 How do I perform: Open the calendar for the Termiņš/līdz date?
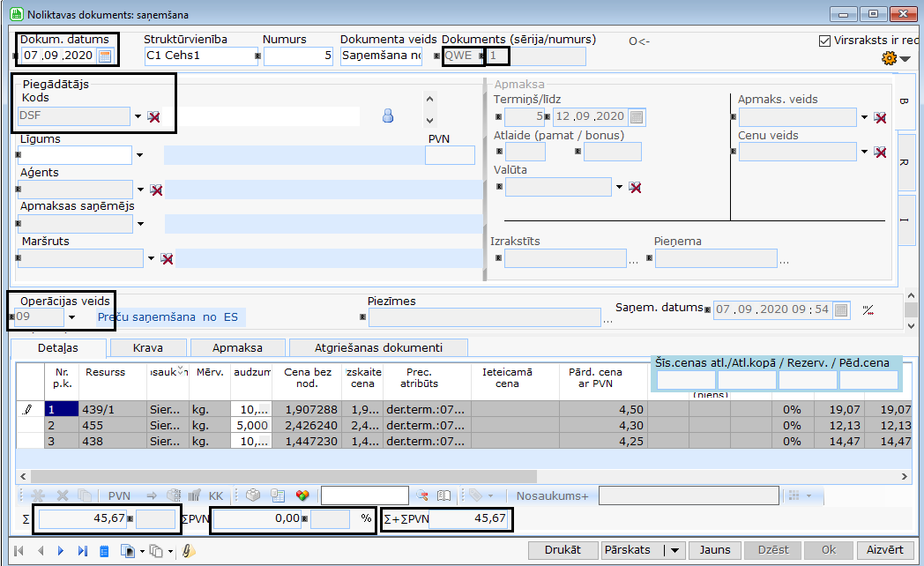[x=637, y=116]
